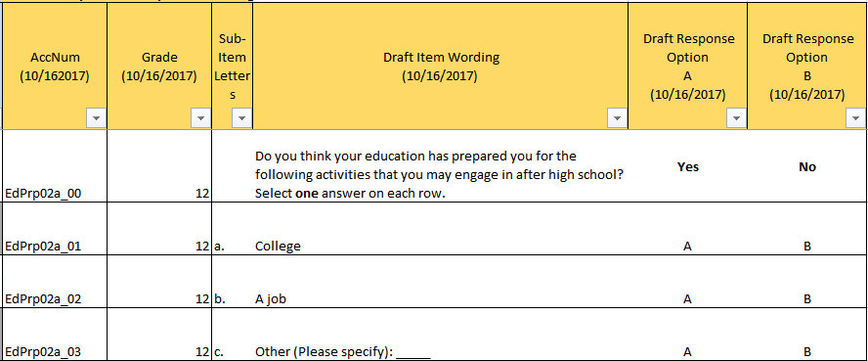Open the Draft Item Wording filter dropdown
Viewport: 868px width, 361px height.
pyautogui.click(x=617, y=118)
